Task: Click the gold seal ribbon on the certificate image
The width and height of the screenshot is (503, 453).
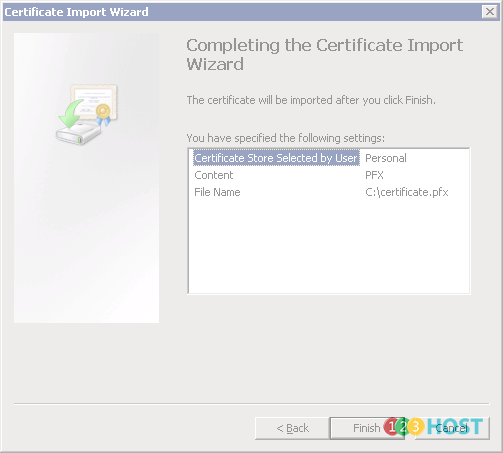Action: coord(103,114)
